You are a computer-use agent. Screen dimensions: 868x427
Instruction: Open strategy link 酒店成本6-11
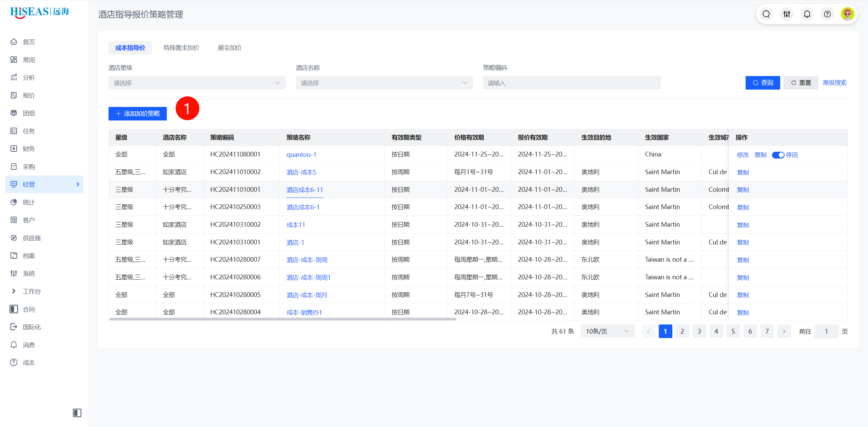(305, 190)
